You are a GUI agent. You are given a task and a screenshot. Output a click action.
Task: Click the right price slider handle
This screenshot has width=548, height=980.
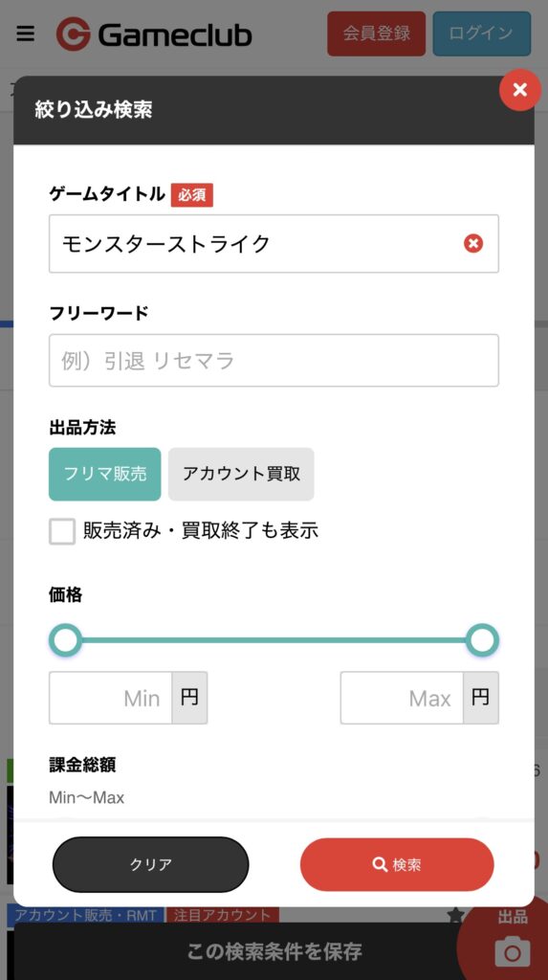coord(482,640)
